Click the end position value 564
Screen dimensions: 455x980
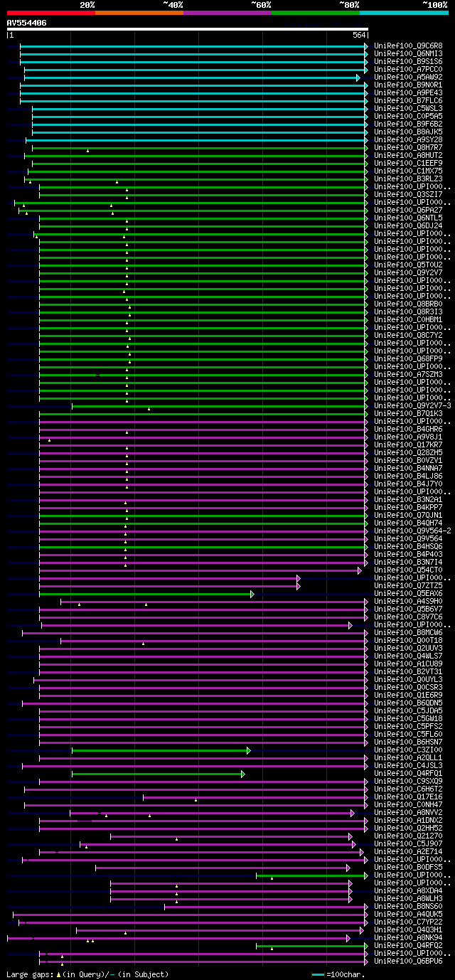pyautogui.click(x=359, y=35)
